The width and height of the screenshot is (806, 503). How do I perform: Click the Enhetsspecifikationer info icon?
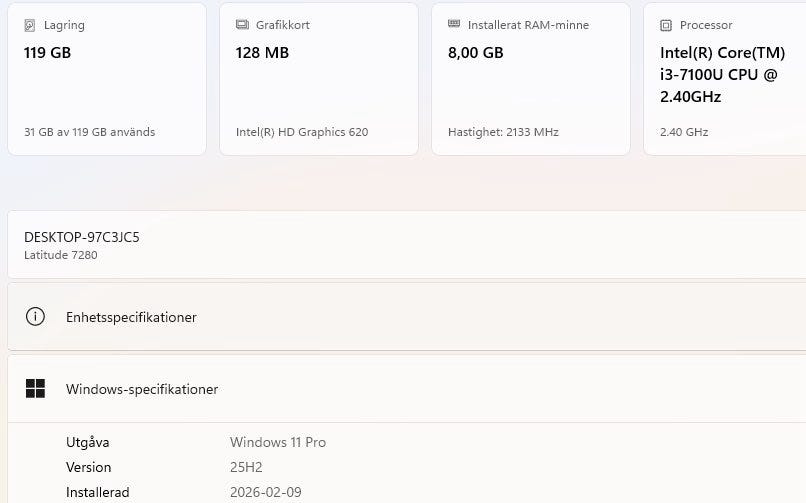point(36,317)
